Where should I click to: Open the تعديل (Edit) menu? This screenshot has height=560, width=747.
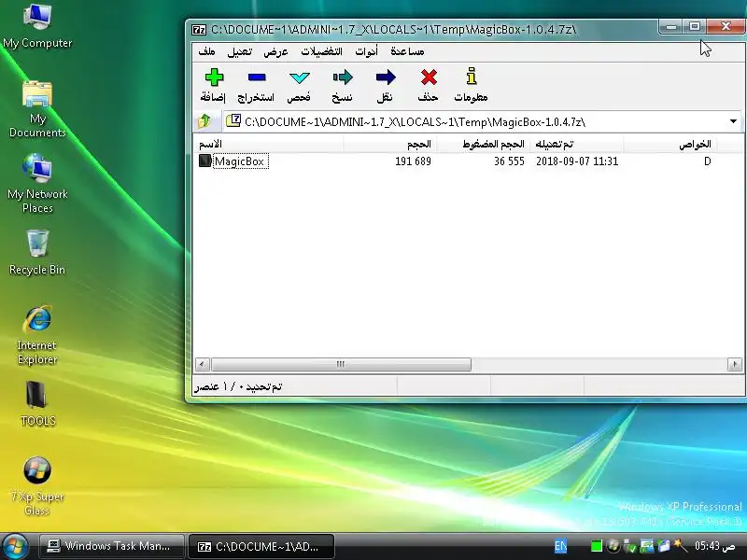240,51
